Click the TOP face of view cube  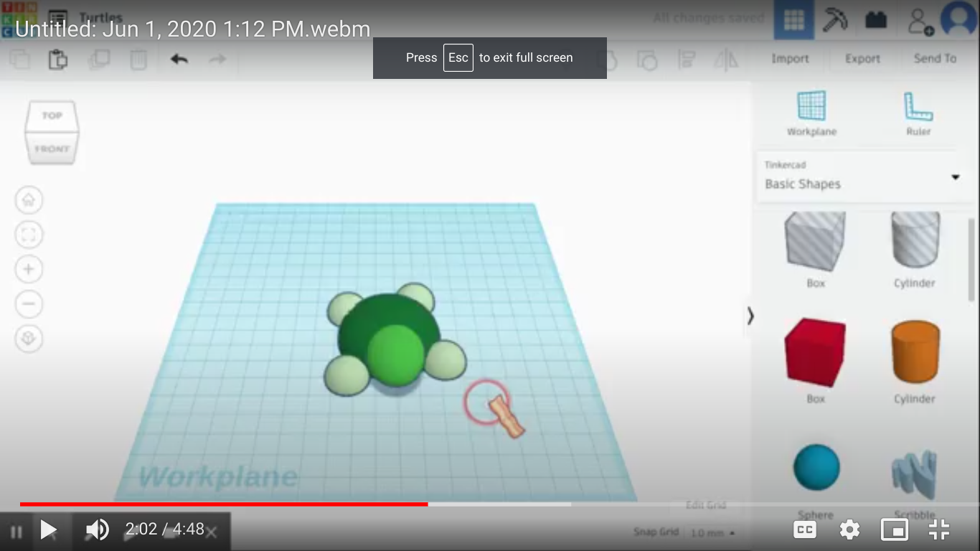pyautogui.click(x=52, y=116)
